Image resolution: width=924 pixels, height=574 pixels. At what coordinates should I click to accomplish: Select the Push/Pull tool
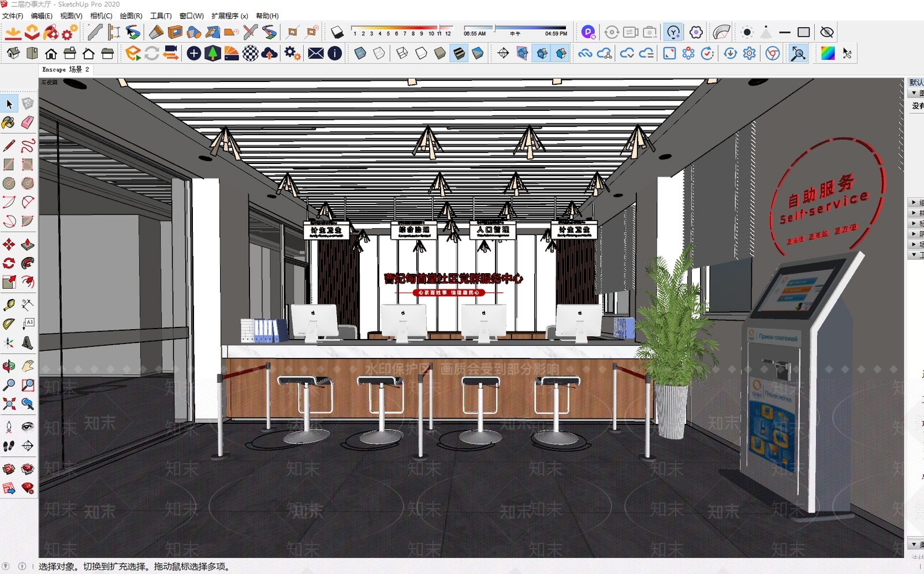coord(28,245)
